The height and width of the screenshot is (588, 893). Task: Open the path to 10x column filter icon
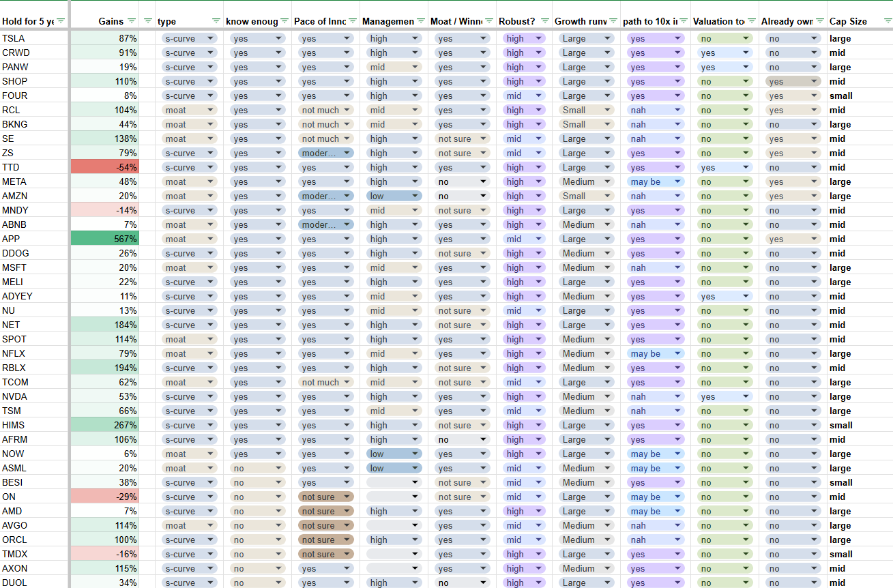tap(683, 21)
